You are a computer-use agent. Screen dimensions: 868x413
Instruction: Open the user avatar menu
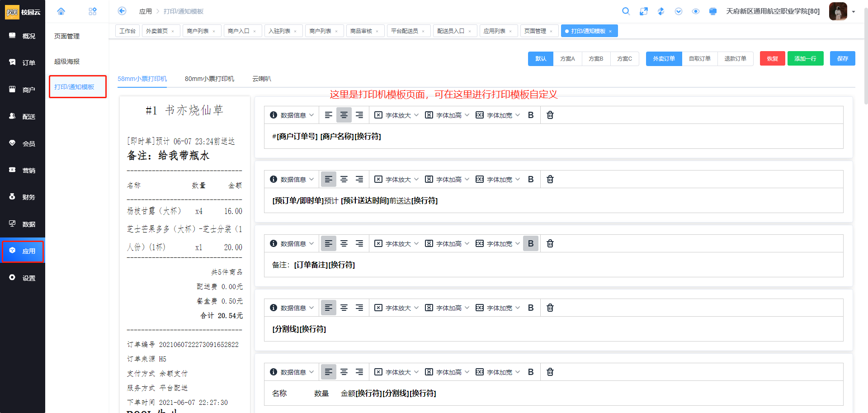838,11
